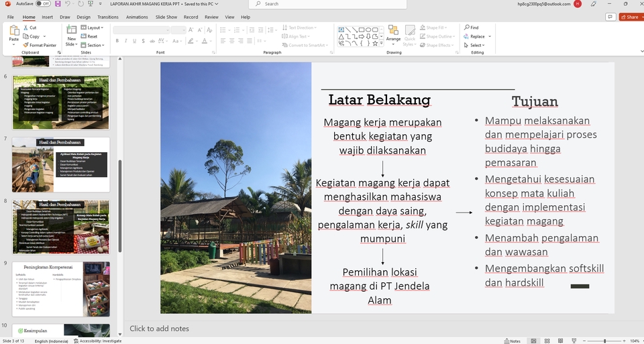Click Accessibility: Investigate in status bar
644x344 pixels.
98,341
